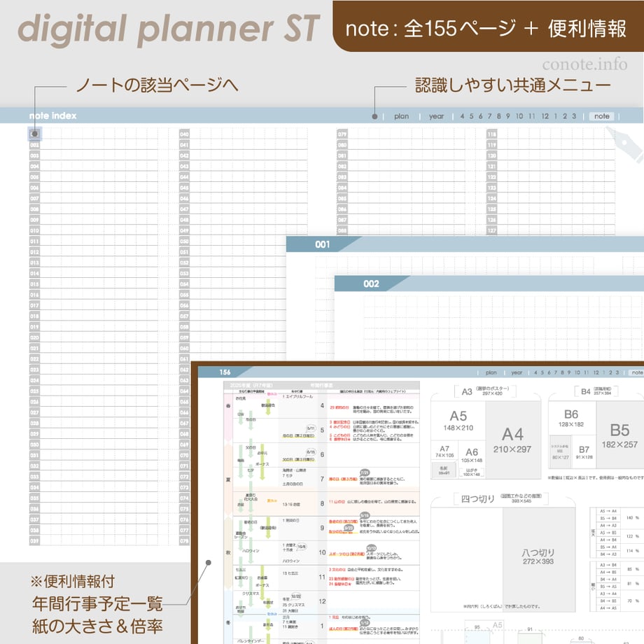Go to note page 050 from index
The width and height of the screenshot is (644, 644).
click(x=184, y=241)
